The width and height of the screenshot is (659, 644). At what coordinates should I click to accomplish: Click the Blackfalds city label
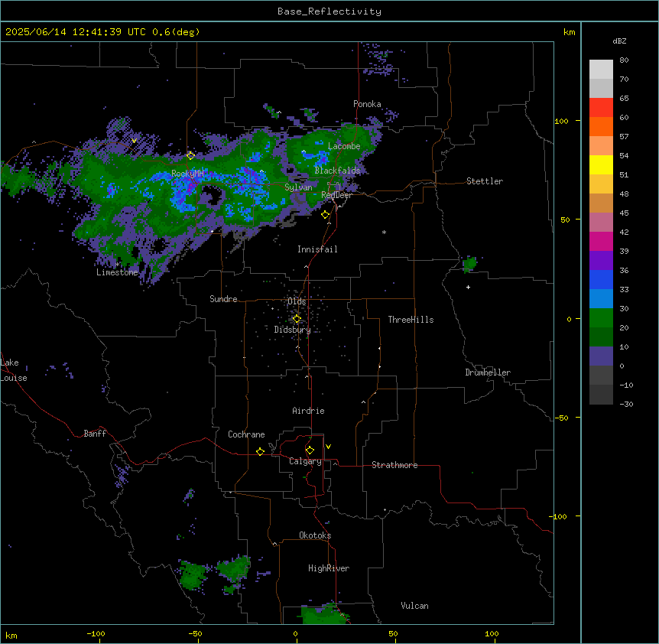pos(337,171)
